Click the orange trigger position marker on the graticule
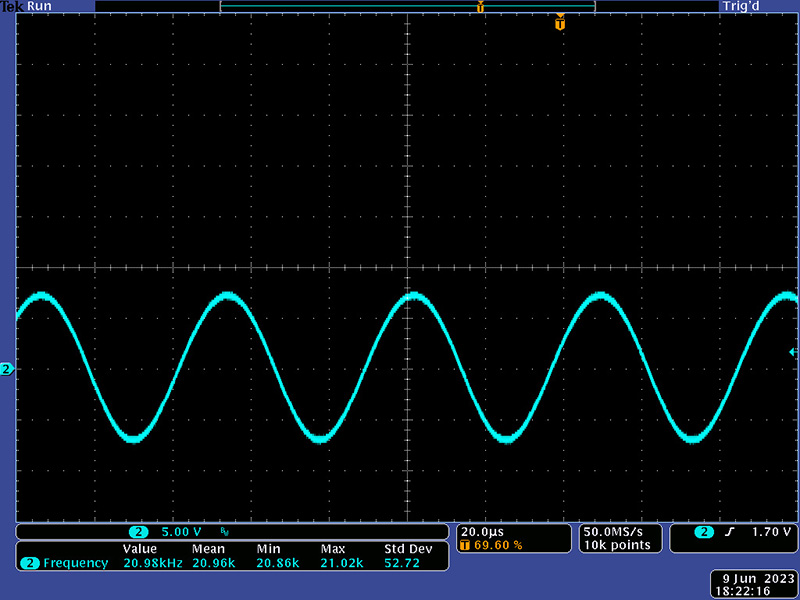The image size is (800, 600). [x=560, y=22]
